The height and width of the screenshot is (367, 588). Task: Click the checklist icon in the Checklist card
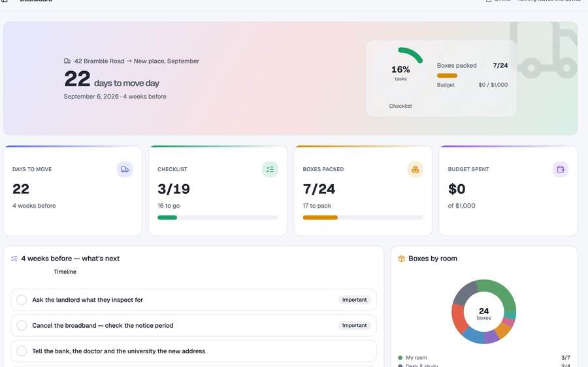click(x=270, y=169)
